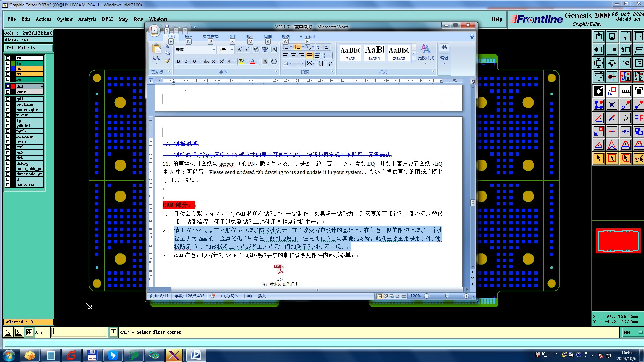Toggle the outline layer checkbox

(x=7, y=104)
